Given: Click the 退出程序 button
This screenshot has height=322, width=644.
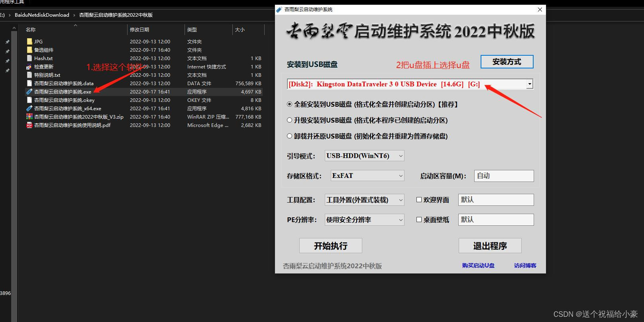Looking at the screenshot, I should click(490, 246).
